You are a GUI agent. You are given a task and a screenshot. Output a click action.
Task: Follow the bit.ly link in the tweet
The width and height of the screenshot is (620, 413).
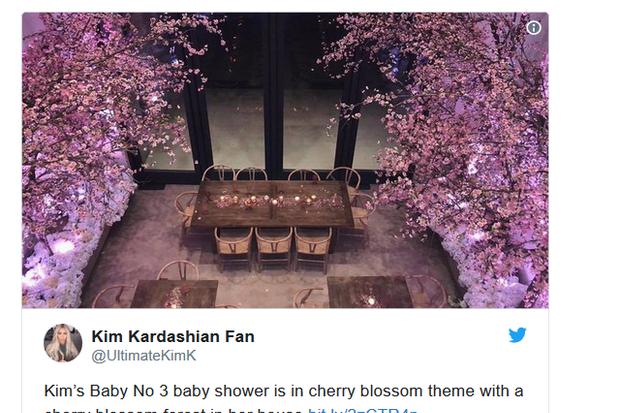(363, 410)
